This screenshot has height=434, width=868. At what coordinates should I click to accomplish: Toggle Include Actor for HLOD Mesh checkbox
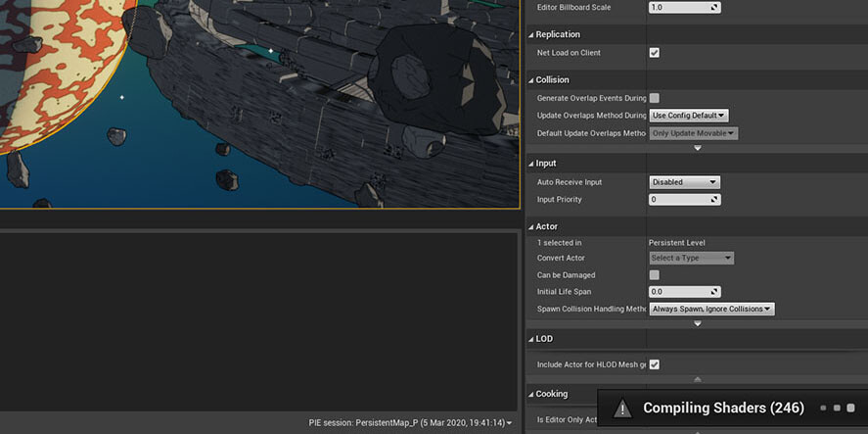pyautogui.click(x=654, y=364)
